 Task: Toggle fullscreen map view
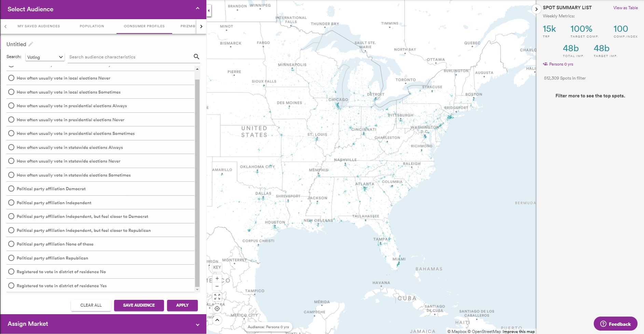pos(217,297)
